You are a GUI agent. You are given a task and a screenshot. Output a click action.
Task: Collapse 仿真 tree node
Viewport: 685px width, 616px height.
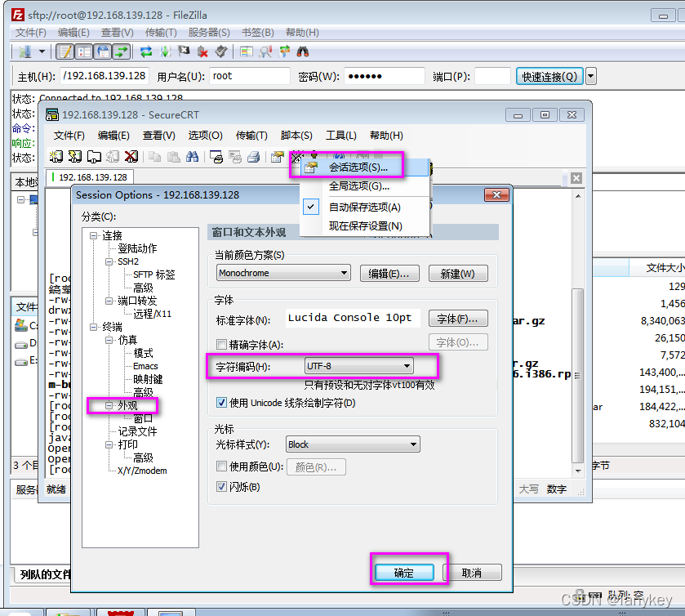109,340
